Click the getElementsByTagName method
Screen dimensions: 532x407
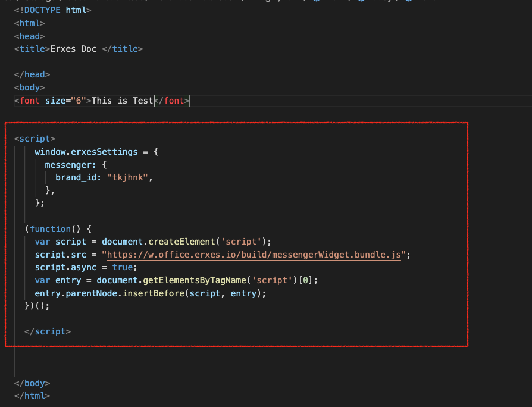tap(195, 280)
